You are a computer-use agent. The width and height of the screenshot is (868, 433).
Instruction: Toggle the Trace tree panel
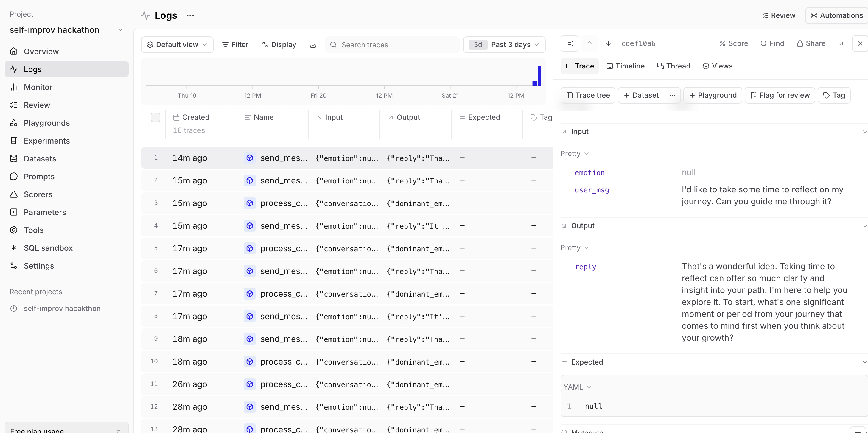(588, 95)
